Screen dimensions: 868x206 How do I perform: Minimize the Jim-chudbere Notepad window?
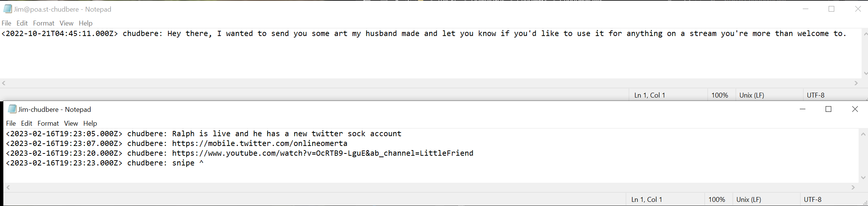(x=803, y=109)
